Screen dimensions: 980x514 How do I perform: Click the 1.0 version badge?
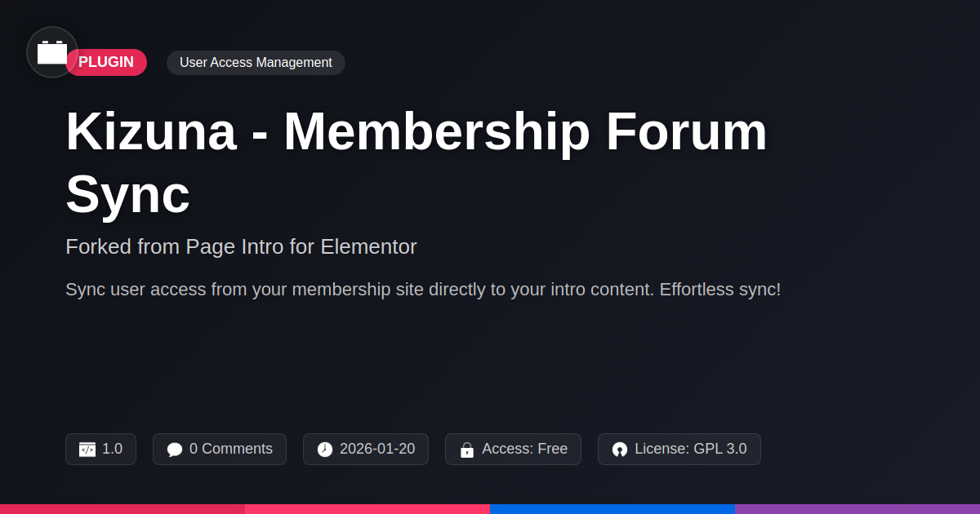(101, 449)
